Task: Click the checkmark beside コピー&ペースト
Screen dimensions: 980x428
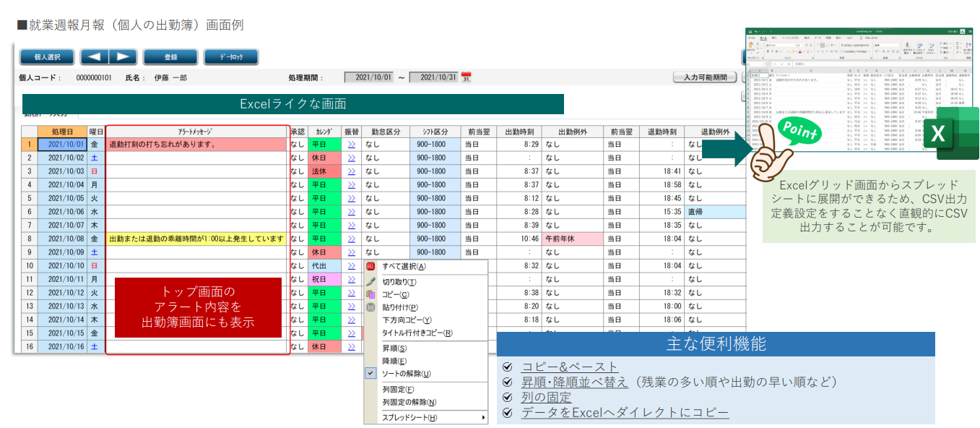Action: tap(508, 367)
